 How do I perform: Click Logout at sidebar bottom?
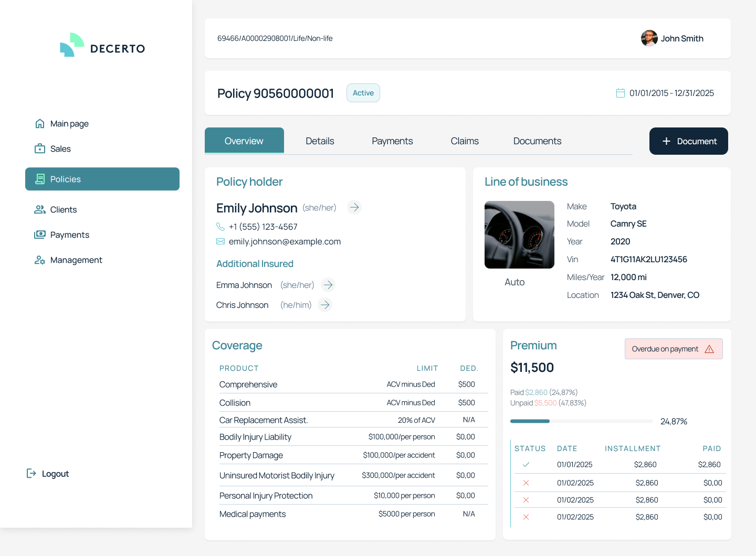tap(48, 474)
